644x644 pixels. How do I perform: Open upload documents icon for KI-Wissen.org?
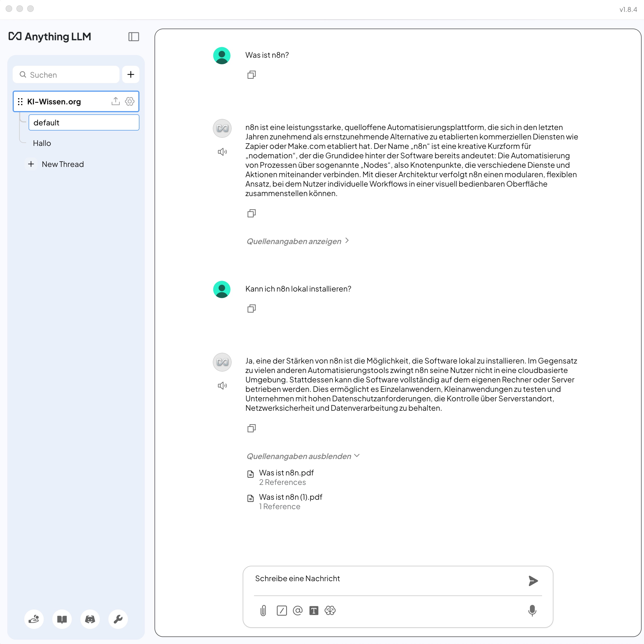coord(115,101)
